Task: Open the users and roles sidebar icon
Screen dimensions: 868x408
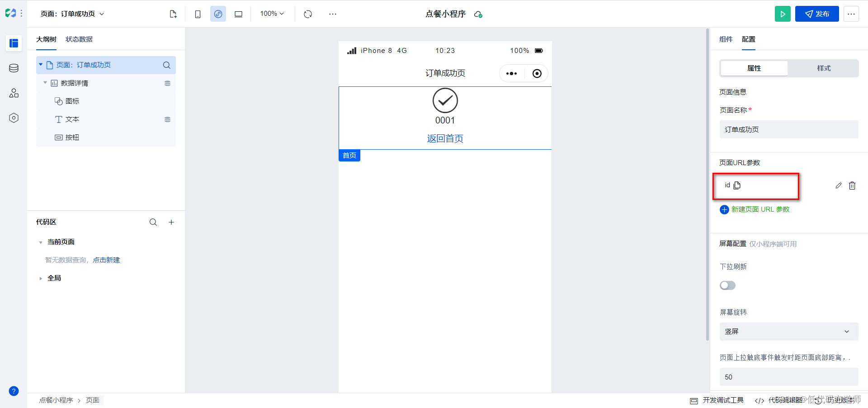Action: (x=14, y=93)
